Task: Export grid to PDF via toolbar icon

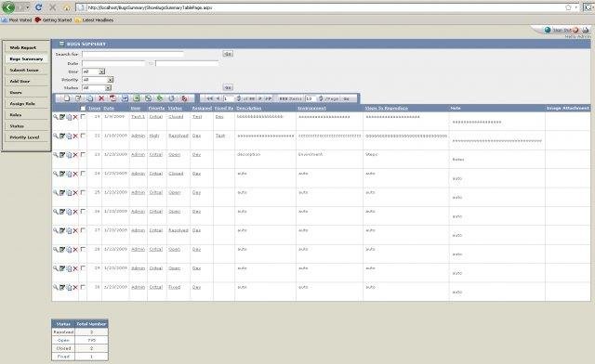Action: pos(113,98)
